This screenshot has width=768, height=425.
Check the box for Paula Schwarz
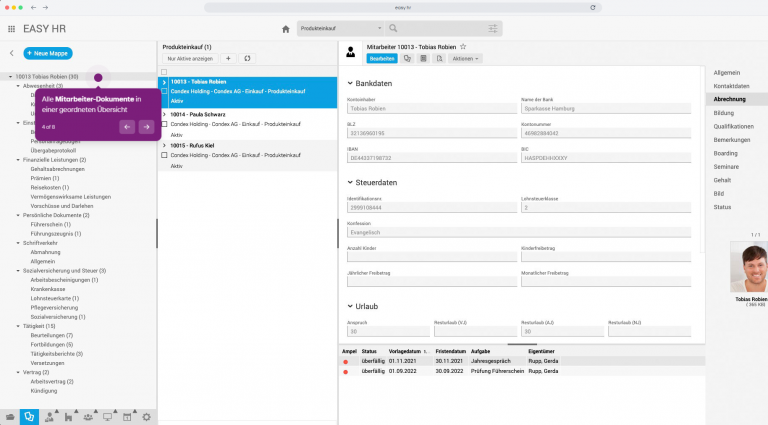(x=164, y=124)
